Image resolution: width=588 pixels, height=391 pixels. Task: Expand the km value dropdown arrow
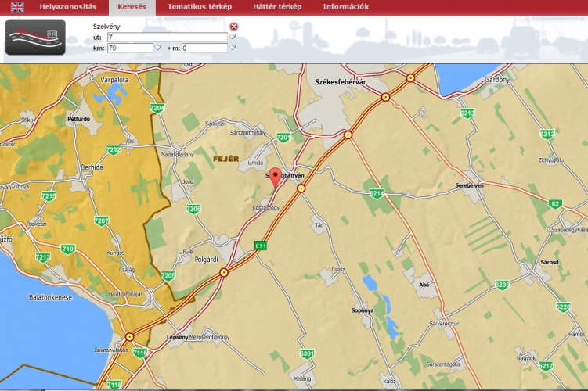(158, 48)
